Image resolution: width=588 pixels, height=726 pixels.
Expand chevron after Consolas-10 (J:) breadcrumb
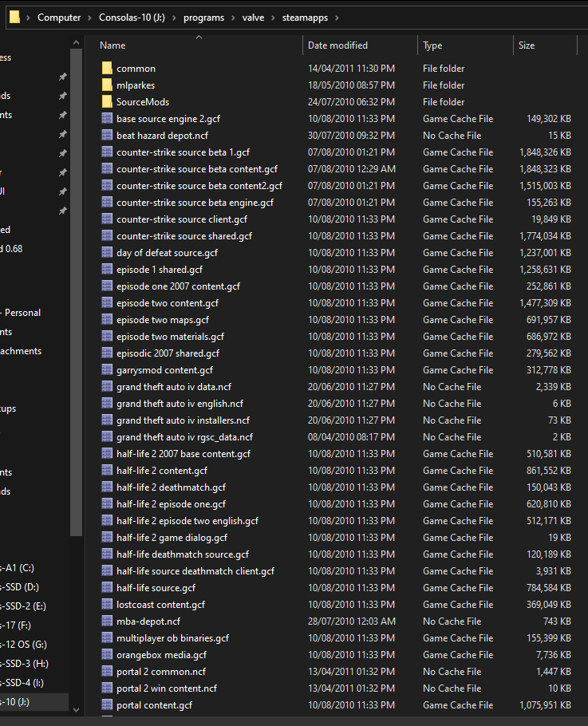click(x=174, y=18)
